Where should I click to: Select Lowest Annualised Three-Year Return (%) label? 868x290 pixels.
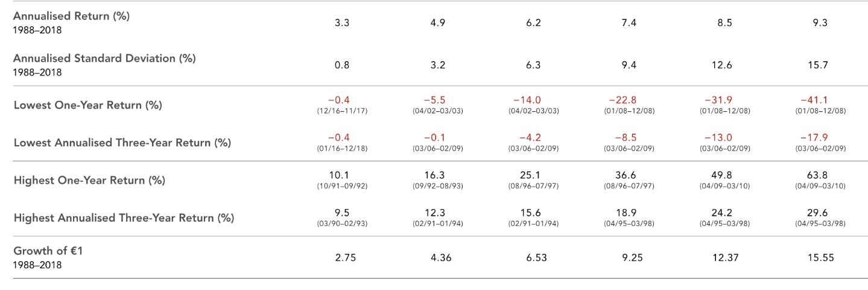(122, 143)
